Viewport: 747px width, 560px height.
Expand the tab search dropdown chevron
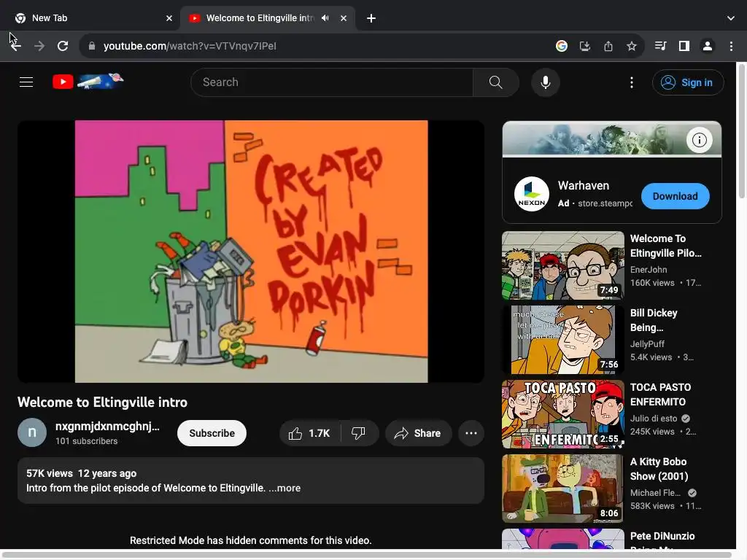(731, 18)
